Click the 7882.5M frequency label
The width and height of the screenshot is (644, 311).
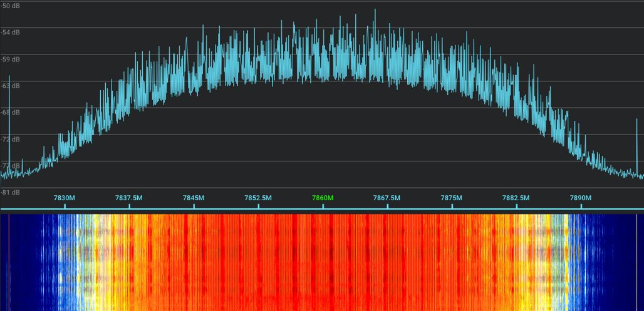pyautogui.click(x=516, y=198)
